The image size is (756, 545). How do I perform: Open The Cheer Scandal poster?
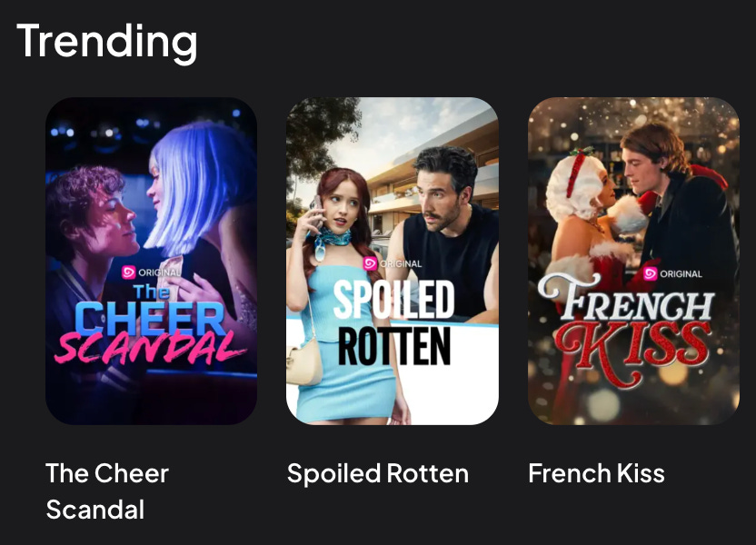151,261
